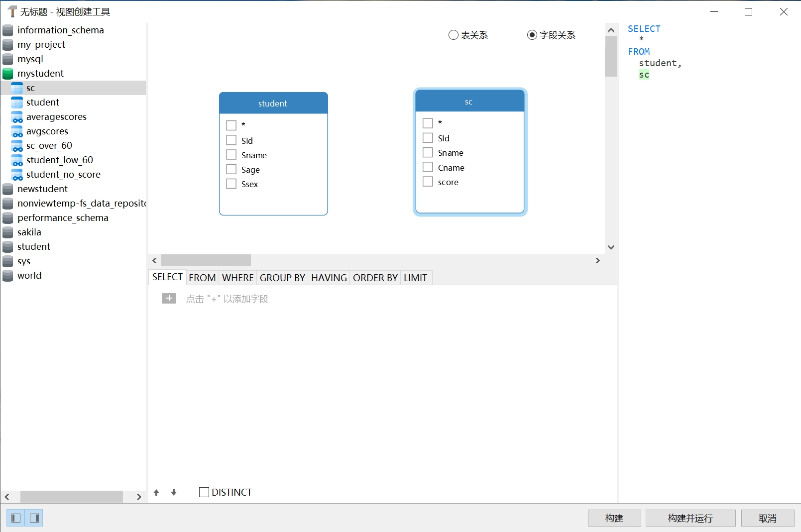The width and height of the screenshot is (801, 532).
Task: Toggle the left panel layout icon
Action: (16, 518)
